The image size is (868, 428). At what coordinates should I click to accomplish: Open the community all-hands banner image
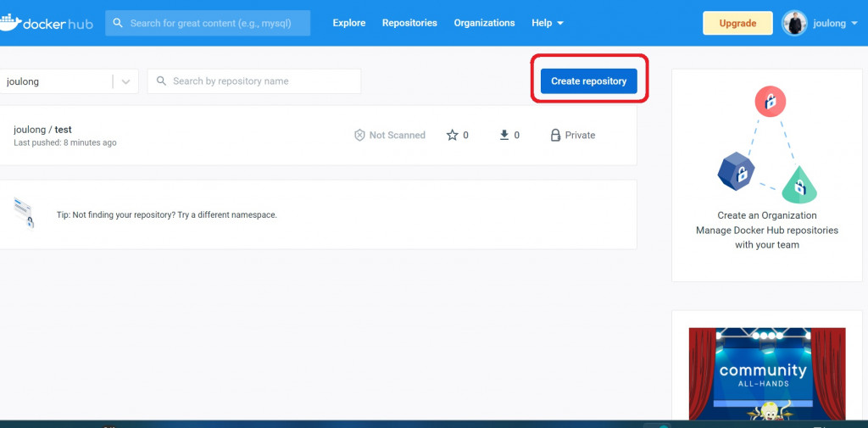pyautogui.click(x=767, y=374)
